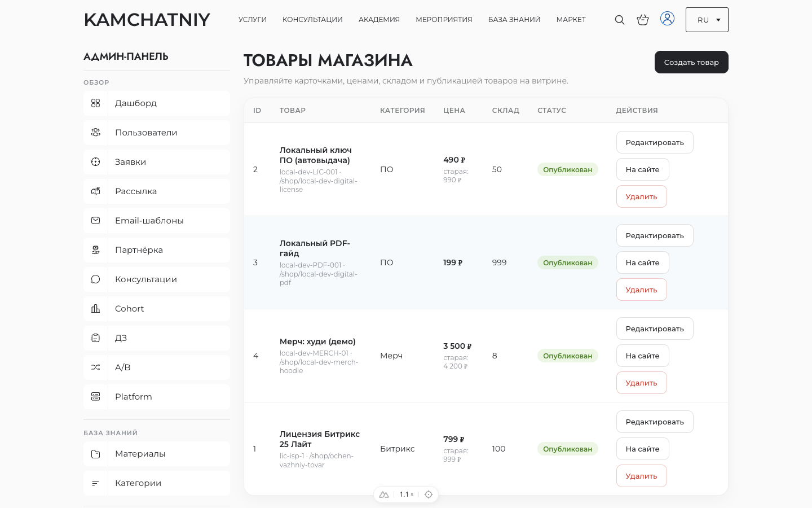Edit the Лицензия Битрикс 25 Лайт product
812x508 pixels.
[x=655, y=422]
